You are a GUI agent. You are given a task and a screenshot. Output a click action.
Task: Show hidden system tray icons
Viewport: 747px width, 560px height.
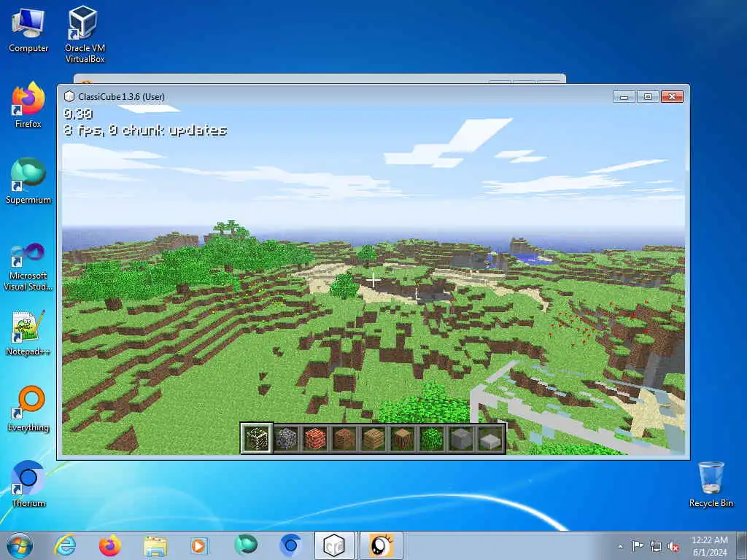620,547
